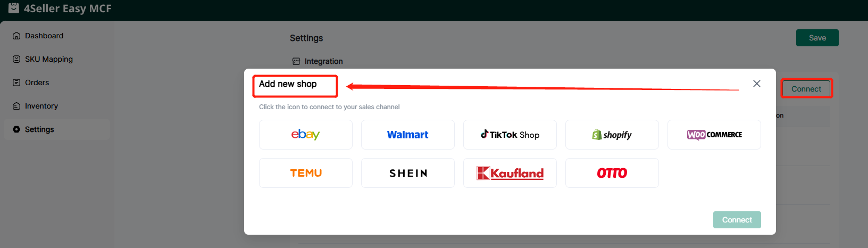This screenshot has height=248, width=868.
Task: Pick the TikTok Shop channel
Action: 510,135
